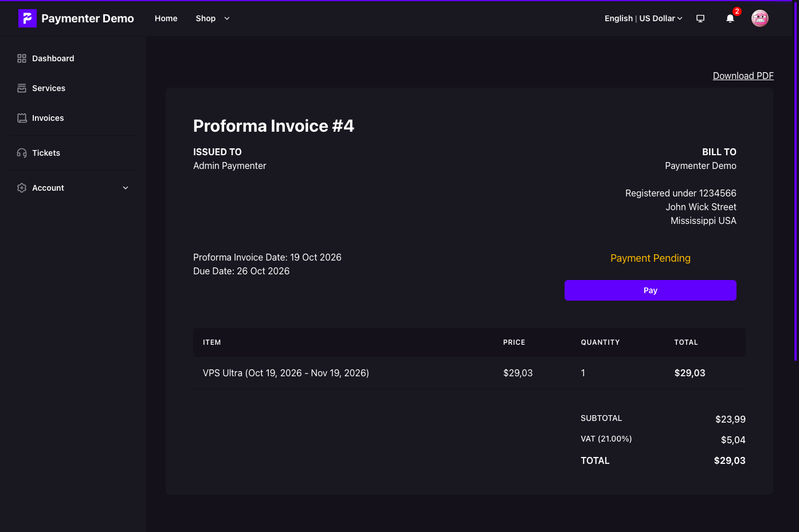Click the Proforma Invoice Date line

tap(267, 257)
